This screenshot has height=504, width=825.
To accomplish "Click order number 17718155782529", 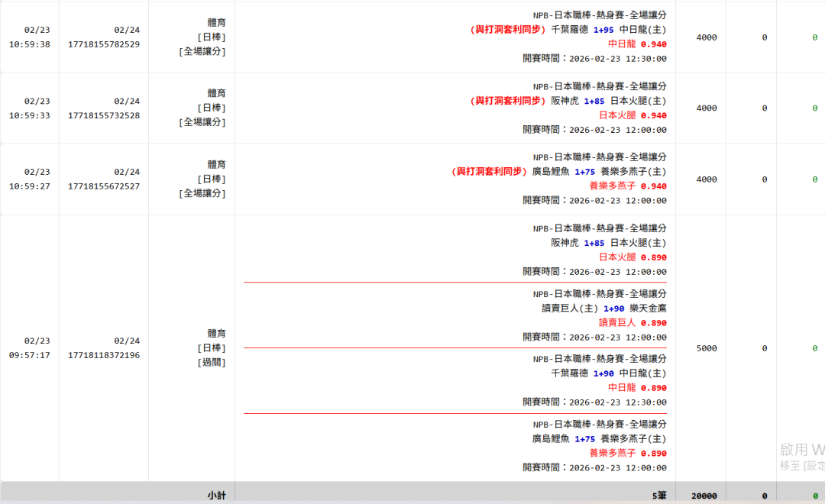I will click(x=104, y=44).
